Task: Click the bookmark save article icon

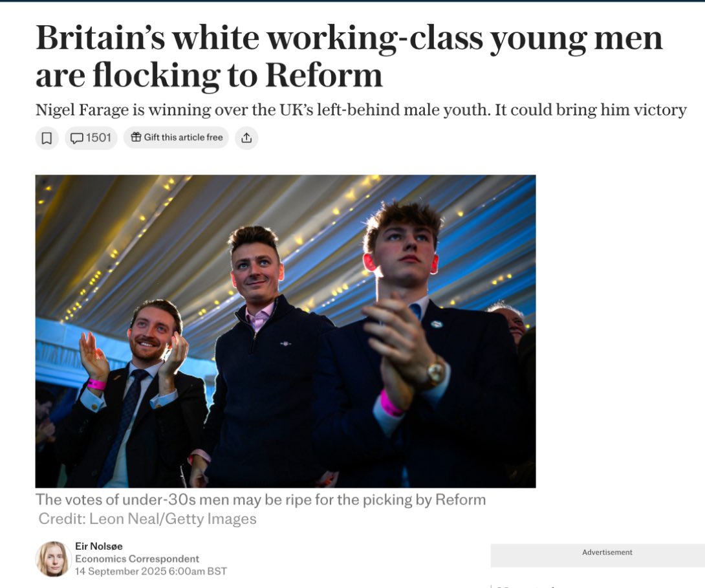Action: pos(47,138)
